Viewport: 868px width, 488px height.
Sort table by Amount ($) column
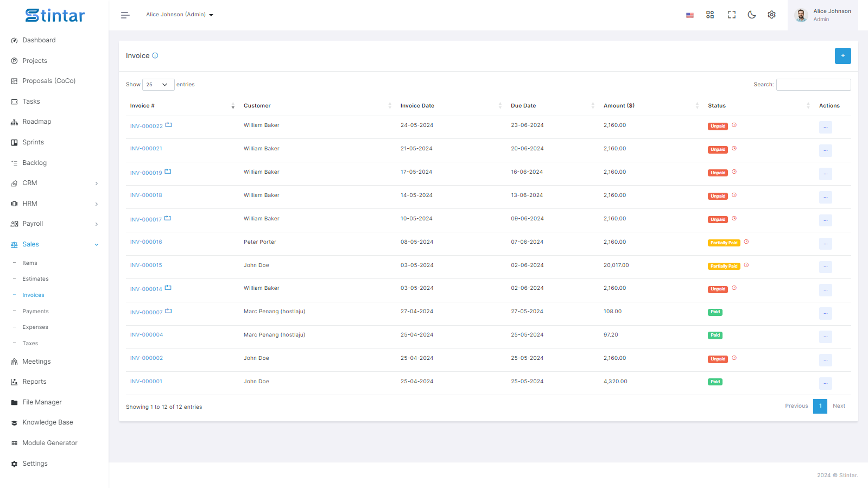tap(651, 106)
